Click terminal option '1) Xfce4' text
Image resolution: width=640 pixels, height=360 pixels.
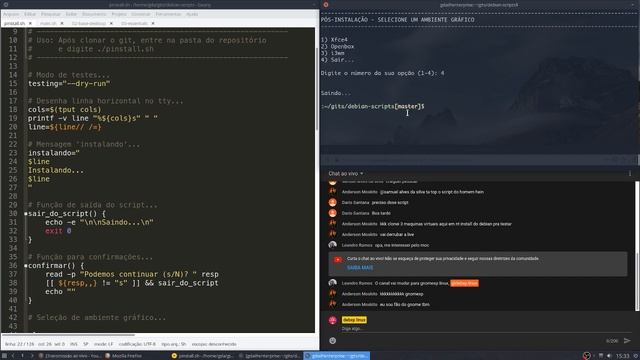click(x=334, y=40)
